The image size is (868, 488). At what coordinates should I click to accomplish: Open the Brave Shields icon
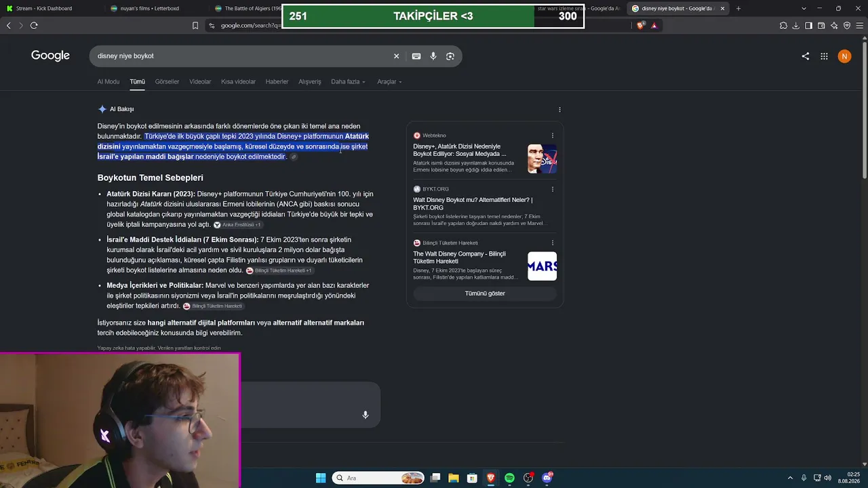pos(641,26)
